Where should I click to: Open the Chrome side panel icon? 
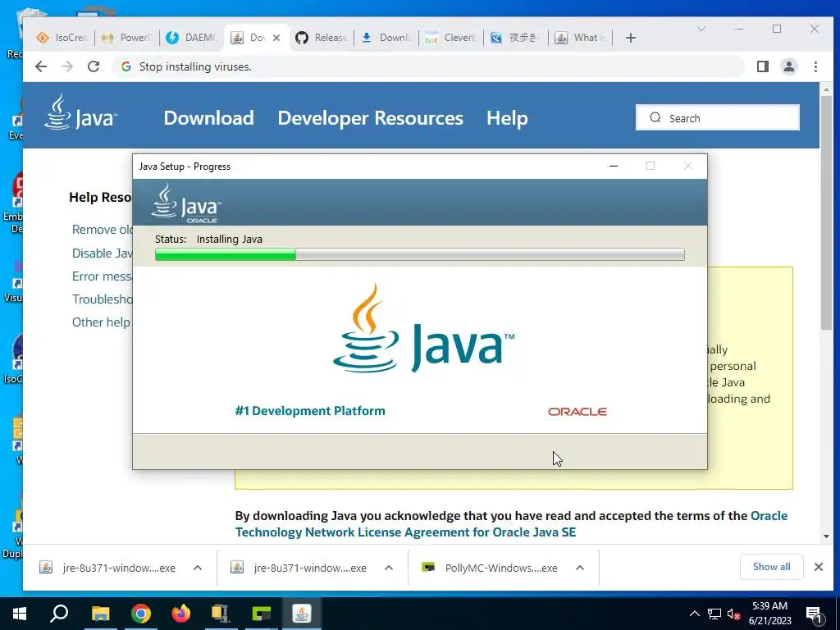(763, 66)
